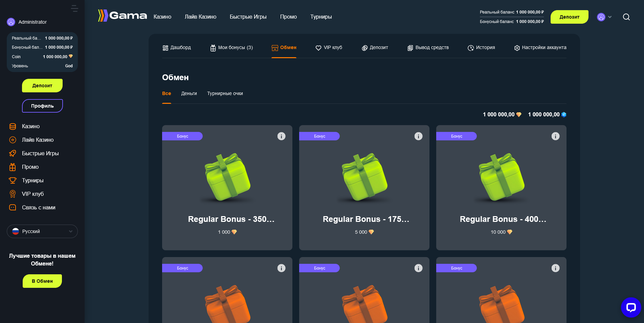Filter exchange items by Деньги
Image resolution: width=644 pixels, height=323 pixels.
tap(189, 94)
